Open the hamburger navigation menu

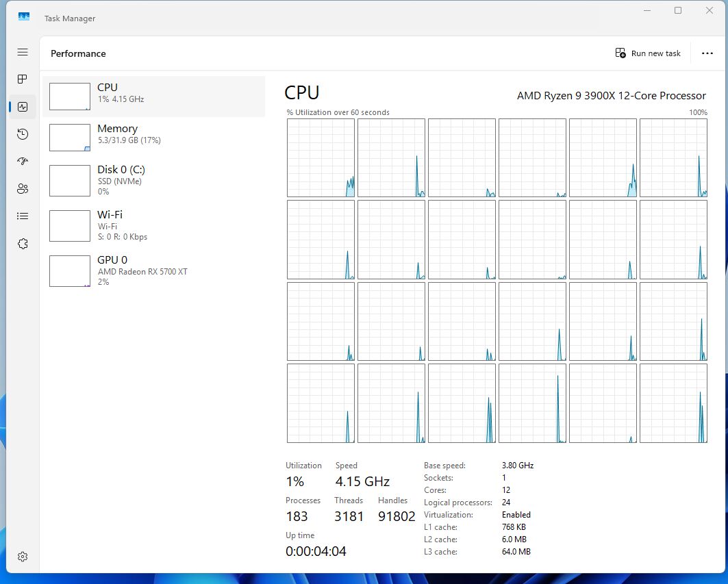(x=23, y=52)
